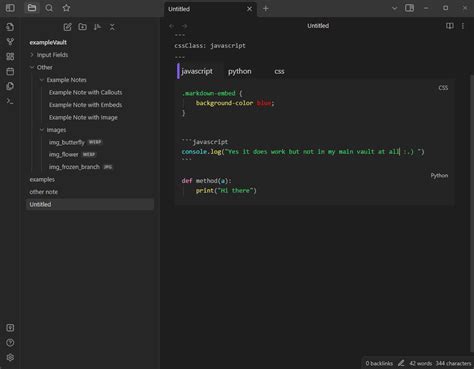The image size is (474, 369).
Task: Open the search magnifier icon
Action: coord(49,8)
